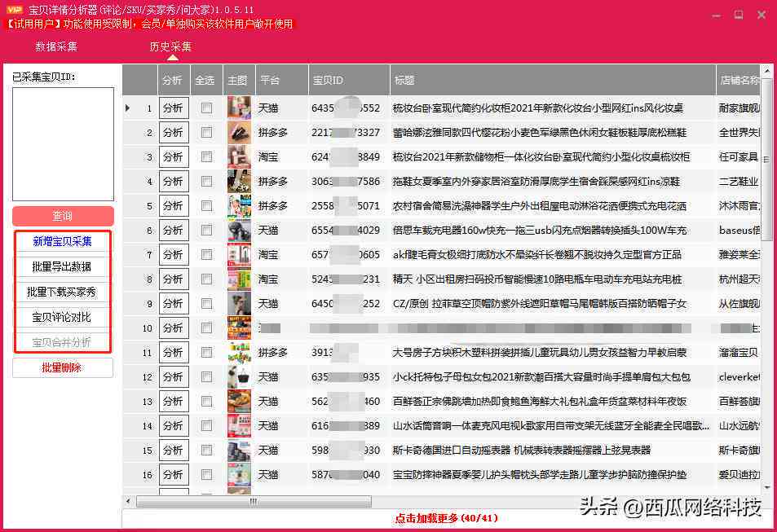Click title starting 拖鞋女夏季室内外穿
Image resolution: width=777 pixels, height=532 pixels.
536,182
